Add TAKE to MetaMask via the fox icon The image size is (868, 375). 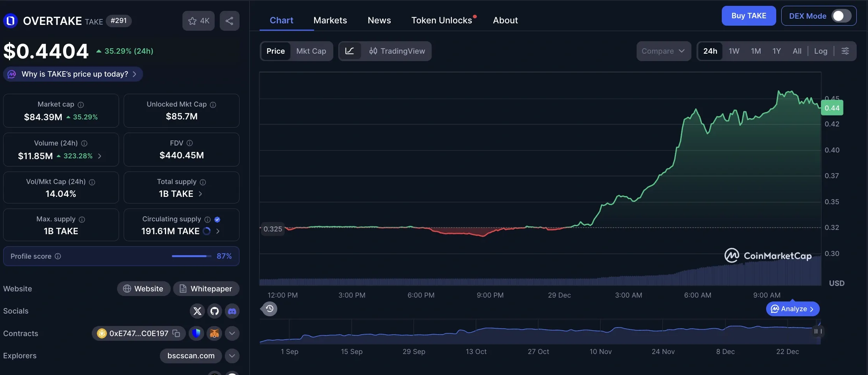(x=214, y=333)
